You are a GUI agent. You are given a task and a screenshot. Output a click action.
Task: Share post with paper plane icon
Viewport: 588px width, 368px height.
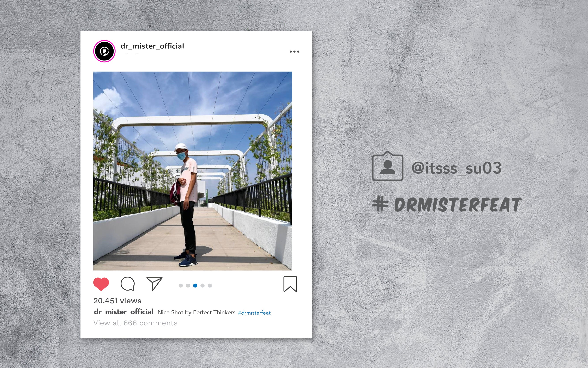(x=154, y=284)
